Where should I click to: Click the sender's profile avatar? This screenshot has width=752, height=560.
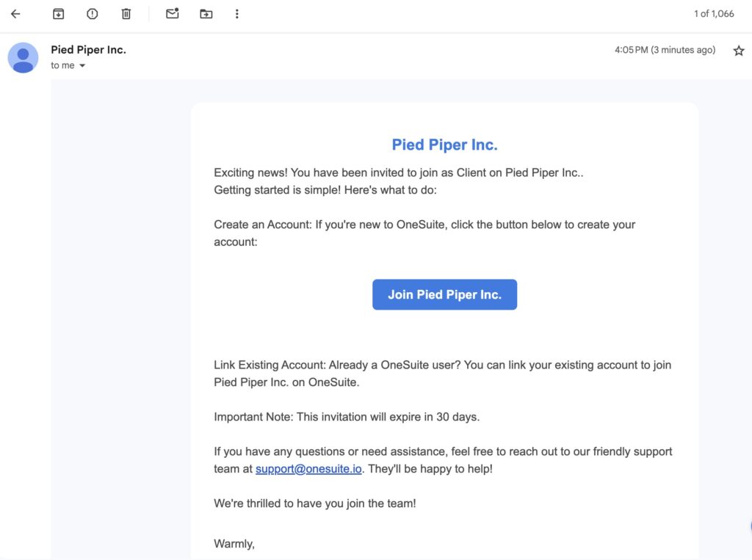click(23, 57)
